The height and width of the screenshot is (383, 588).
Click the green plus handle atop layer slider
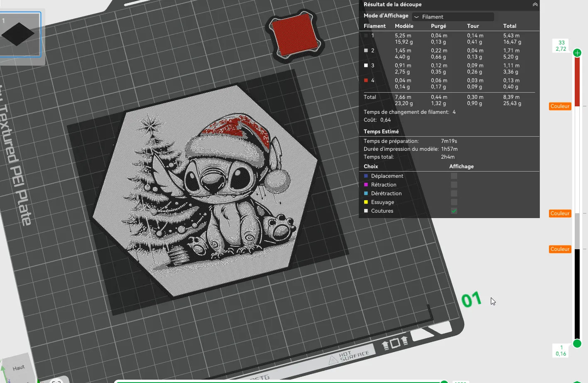pyautogui.click(x=577, y=53)
